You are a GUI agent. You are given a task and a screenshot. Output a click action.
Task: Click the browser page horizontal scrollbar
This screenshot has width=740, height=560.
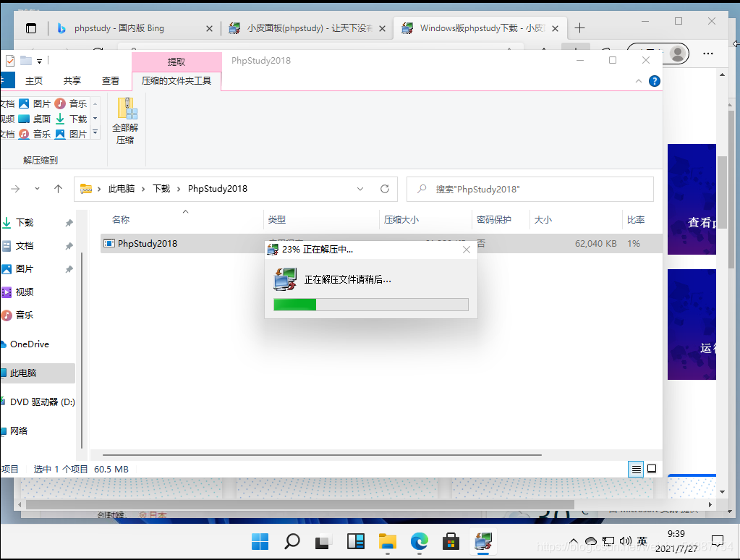pos(300,504)
